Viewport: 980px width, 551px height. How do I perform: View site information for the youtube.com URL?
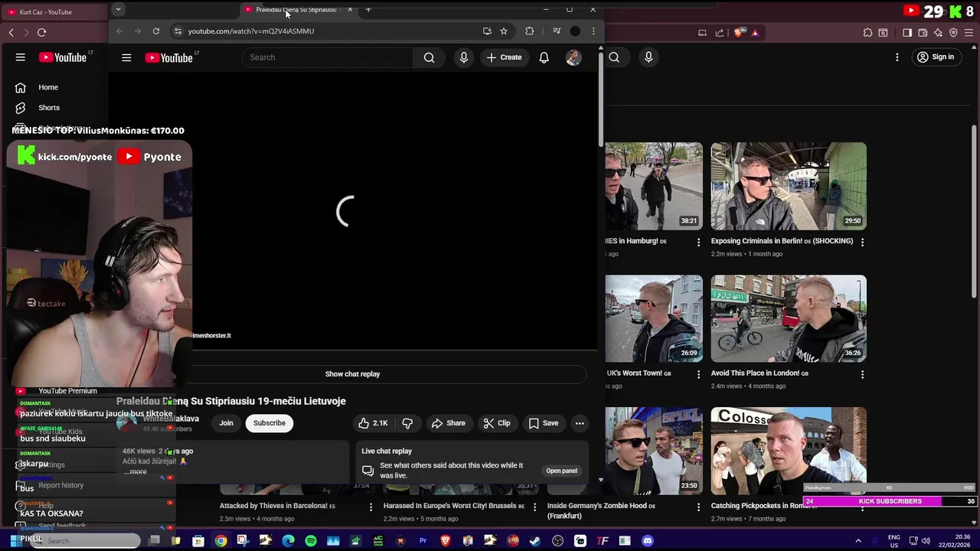click(178, 31)
